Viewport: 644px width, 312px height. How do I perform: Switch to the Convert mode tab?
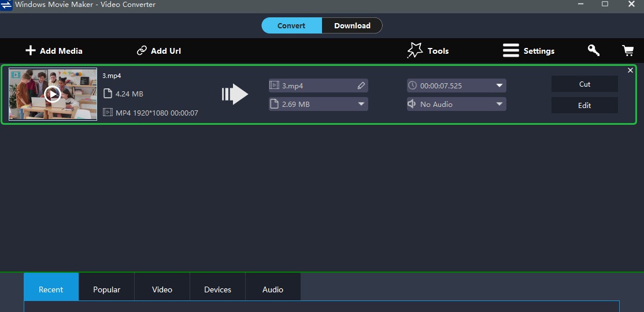(291, 25)
